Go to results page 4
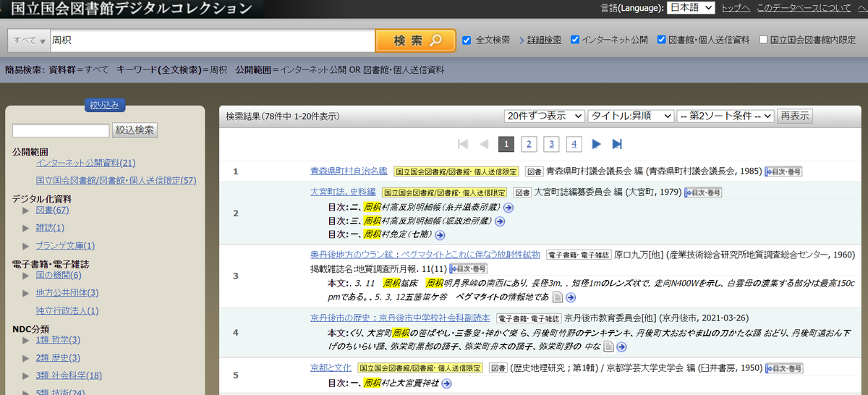Image resolution: width=868 pixels, height=395 pixels. tap(575, 144)
